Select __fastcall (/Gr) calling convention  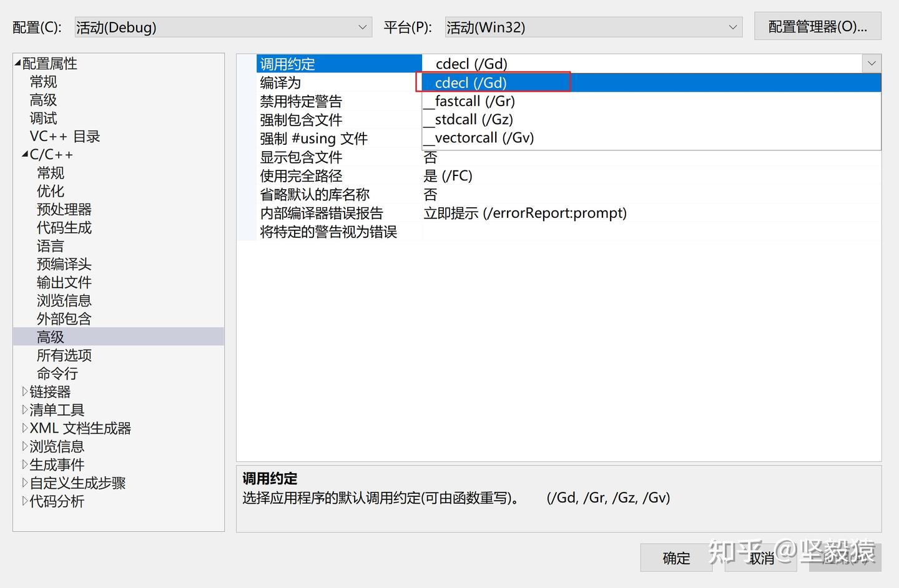[x=468, y=100]
